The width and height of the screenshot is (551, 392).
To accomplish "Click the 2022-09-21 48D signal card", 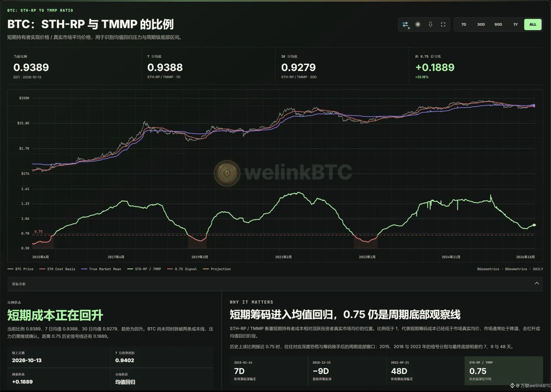I will 425,370.
